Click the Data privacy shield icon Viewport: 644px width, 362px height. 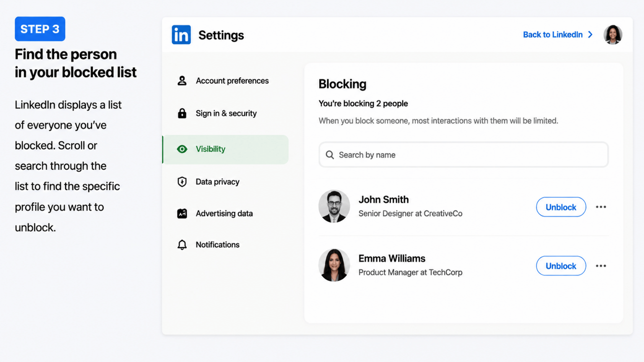click(182, 182)
